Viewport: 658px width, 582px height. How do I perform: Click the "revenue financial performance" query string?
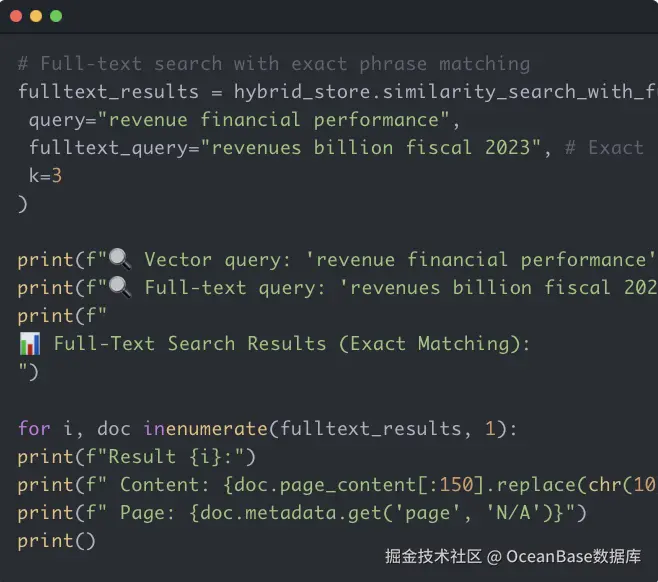tap(273, 120)
